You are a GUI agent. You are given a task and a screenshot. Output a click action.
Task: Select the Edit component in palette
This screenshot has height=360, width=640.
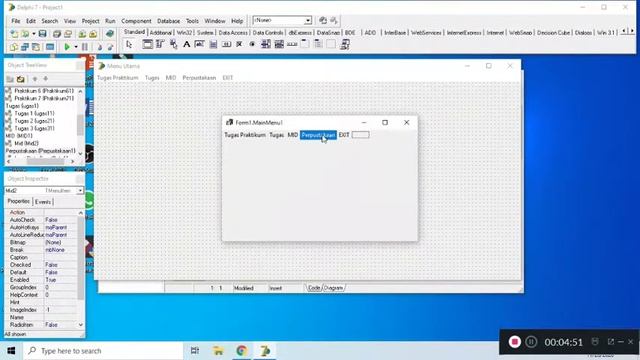coord(200,44)
